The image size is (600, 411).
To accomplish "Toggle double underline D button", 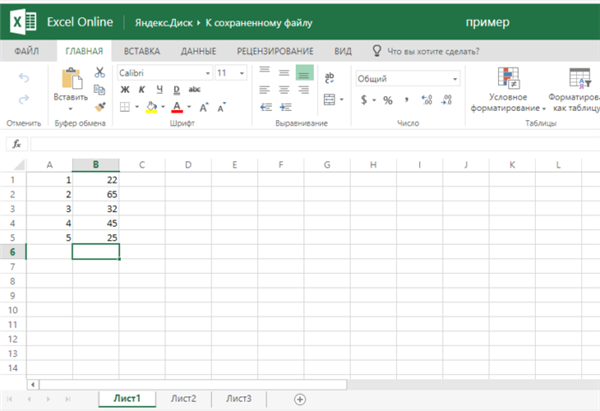I will point(176,90).
